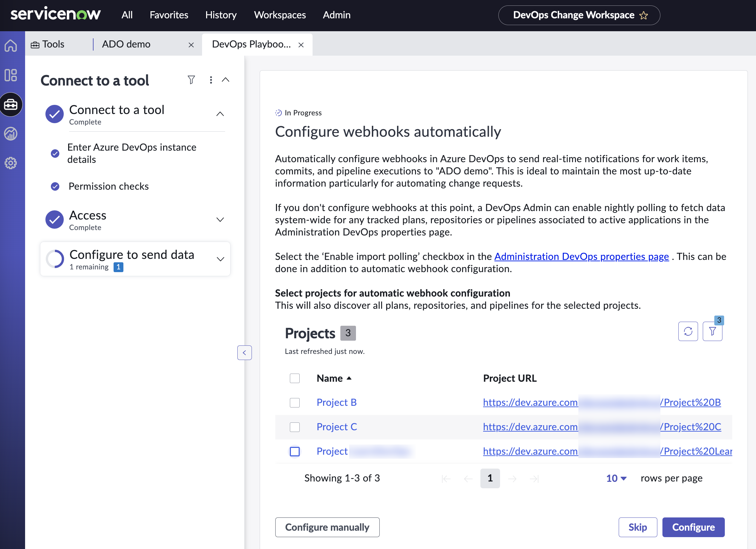
Task: Select the Tools toolbox sidebar icon
Action: coord(11,105)
